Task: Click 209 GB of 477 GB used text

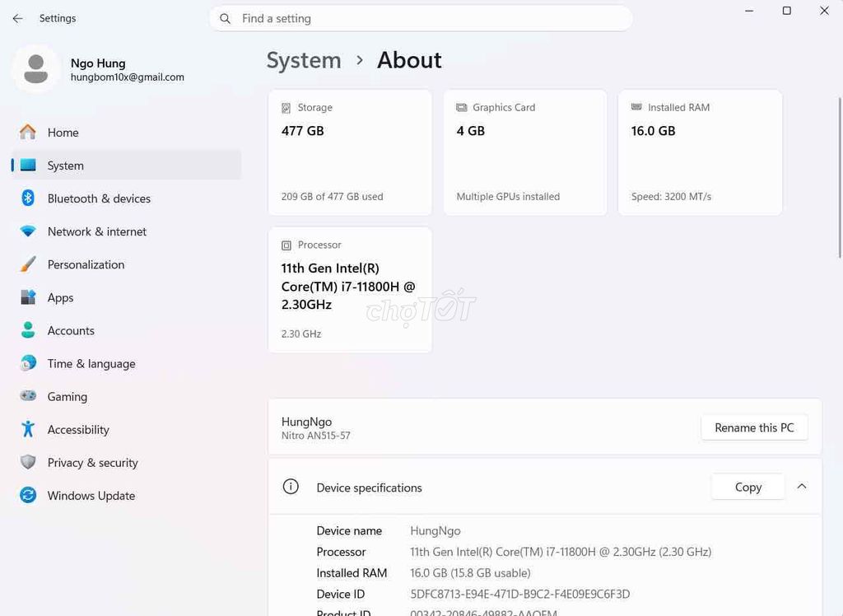Action: coord(333,197)
